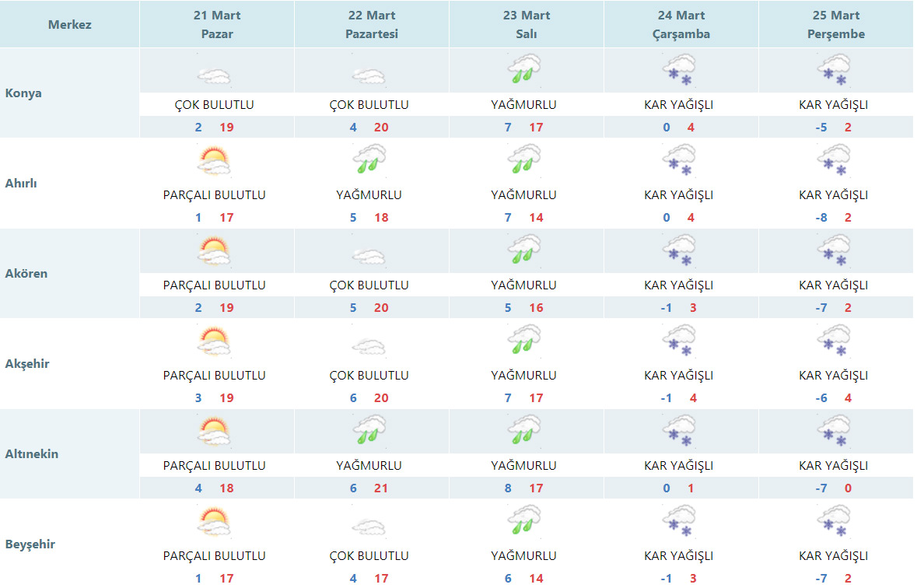Click the Akören district name
917x588 pixels.
pos(26,274)
